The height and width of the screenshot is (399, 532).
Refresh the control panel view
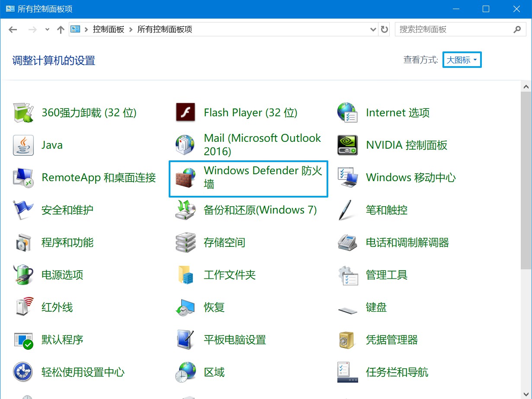(385, 29)
